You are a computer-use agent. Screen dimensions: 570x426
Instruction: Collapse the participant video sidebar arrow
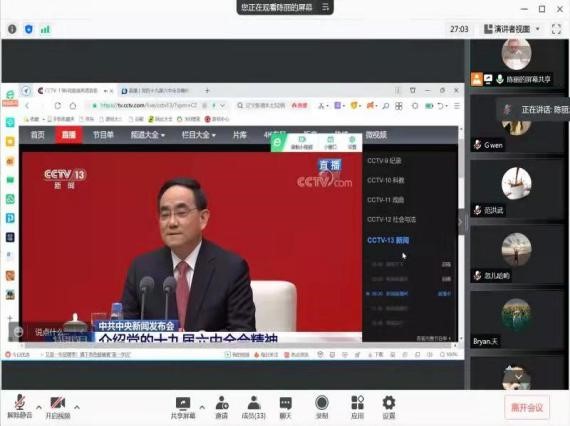[x=461, y=222]
